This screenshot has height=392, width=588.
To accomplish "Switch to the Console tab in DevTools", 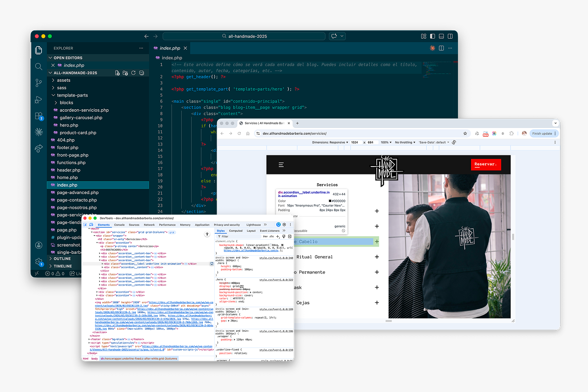I will tap(119, 225).
